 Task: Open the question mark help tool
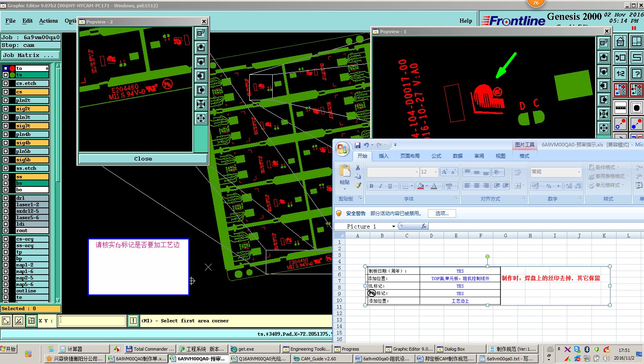coord(637,73)
